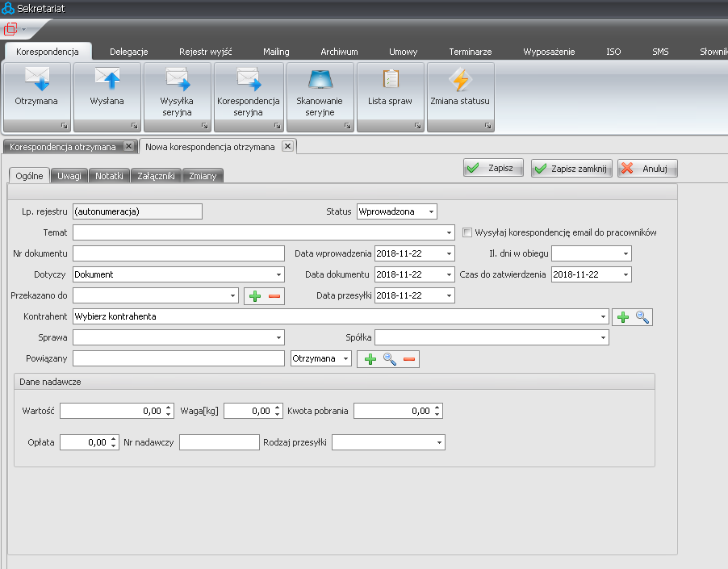The width and height of the screenshot is (728, 569).
Task: Click the Zapisz zamknij button
Action: [x=571, y=168]
